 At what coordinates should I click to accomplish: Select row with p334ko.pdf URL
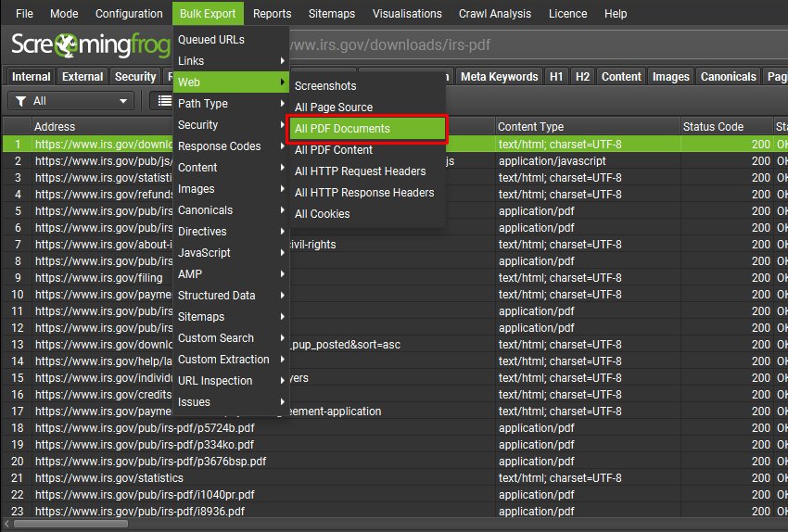tap(394, 445)
